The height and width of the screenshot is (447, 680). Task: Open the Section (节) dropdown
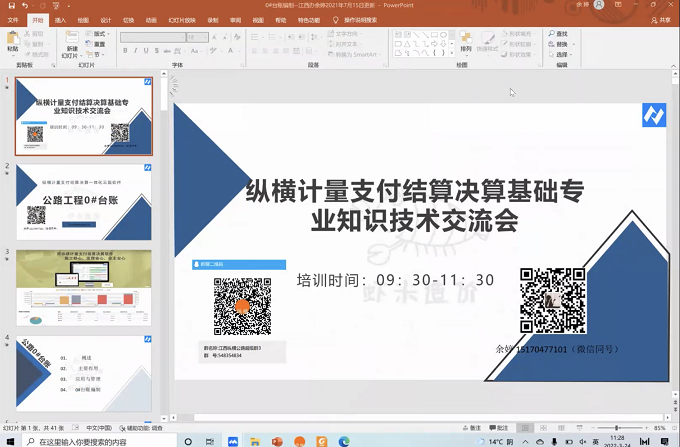pyautogui.click(x=95, y=55)
